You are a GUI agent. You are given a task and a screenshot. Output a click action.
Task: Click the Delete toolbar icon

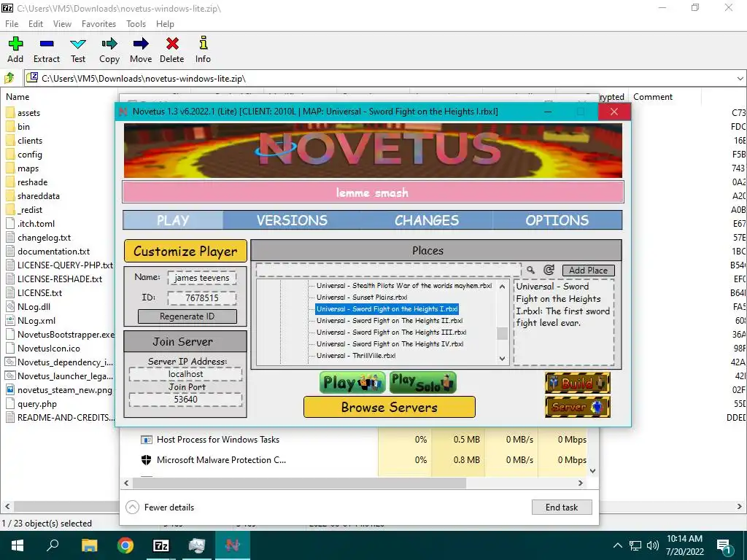click(172, 50)
